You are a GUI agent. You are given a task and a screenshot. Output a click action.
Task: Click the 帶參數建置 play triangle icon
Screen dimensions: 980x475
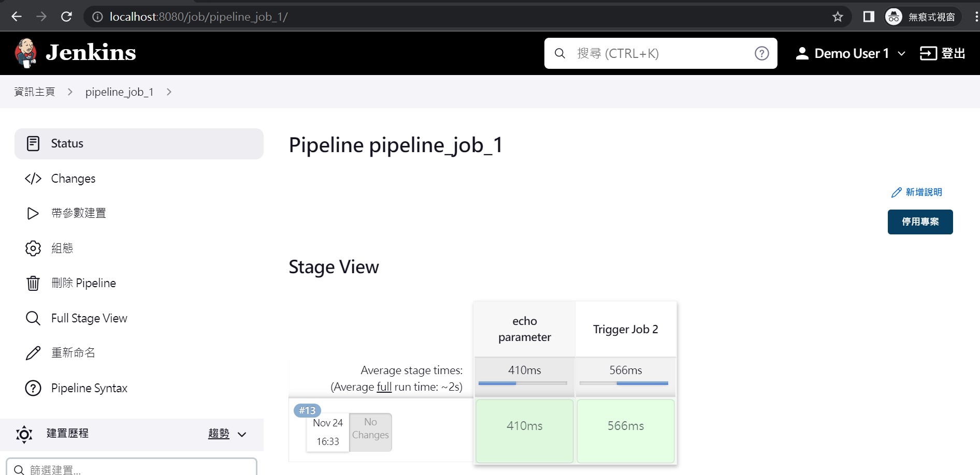point(33,213)
